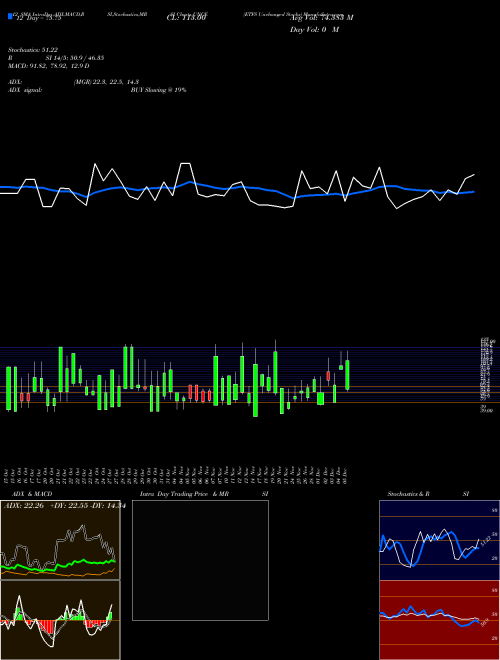Image resolution: width=500 pixels, height=660 pixels.
Task: Click the ADX line chart panel
Action: click(x=60, y=540)
